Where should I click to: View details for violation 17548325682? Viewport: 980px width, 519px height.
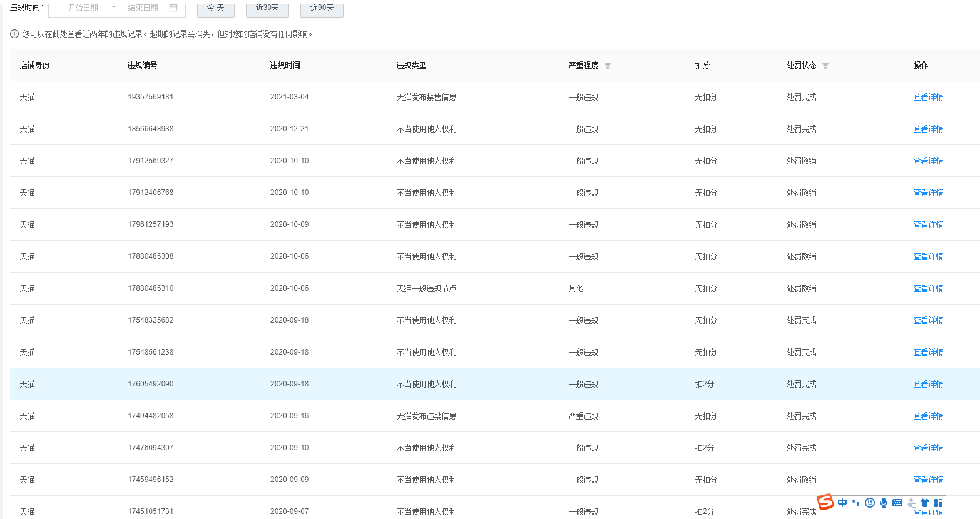(x=928, y=320)
